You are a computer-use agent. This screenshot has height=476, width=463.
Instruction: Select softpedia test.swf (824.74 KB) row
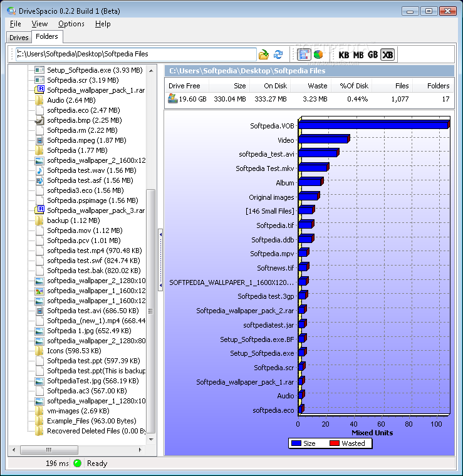pos(93,261)
